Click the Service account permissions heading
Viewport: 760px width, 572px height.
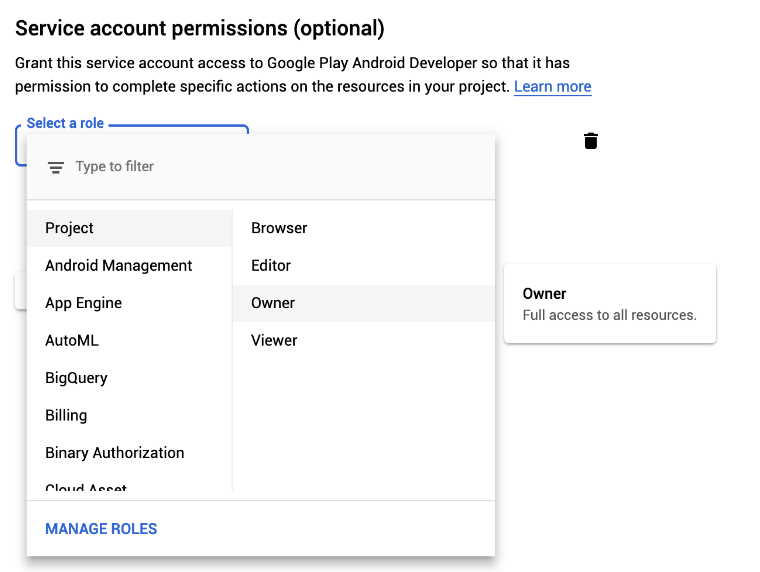click(x=200, y=28)
